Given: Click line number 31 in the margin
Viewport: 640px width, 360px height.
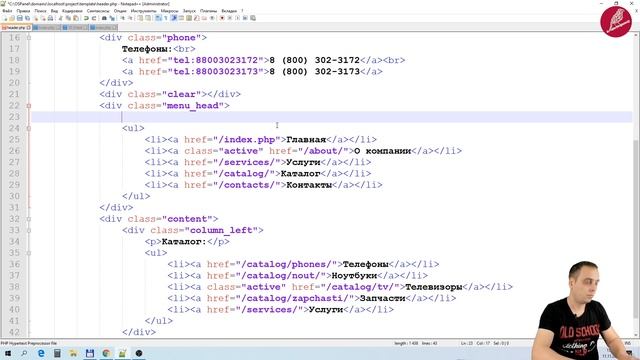Looking at the screenshot, I should tap(14, 208).
